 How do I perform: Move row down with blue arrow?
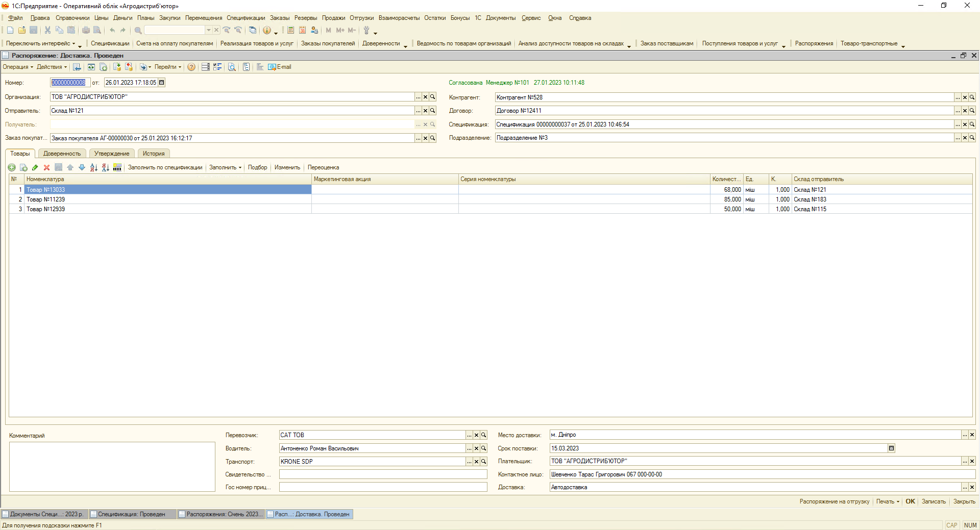(82, 167)
